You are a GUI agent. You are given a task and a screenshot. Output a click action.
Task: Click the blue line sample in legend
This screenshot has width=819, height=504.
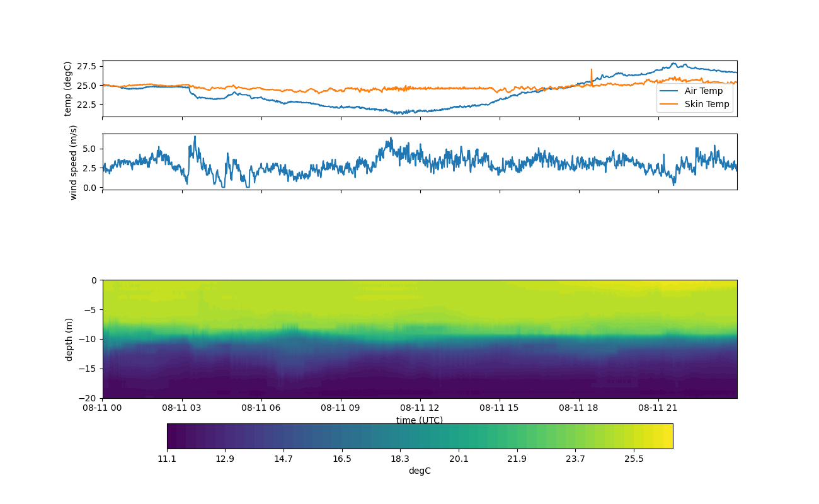click(669, 91)
